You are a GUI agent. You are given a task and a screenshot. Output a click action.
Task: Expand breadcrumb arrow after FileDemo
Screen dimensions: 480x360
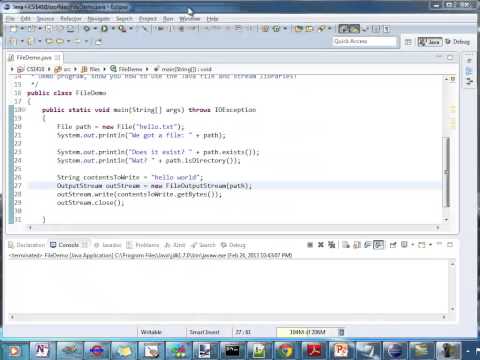click(x=147, y=69)
